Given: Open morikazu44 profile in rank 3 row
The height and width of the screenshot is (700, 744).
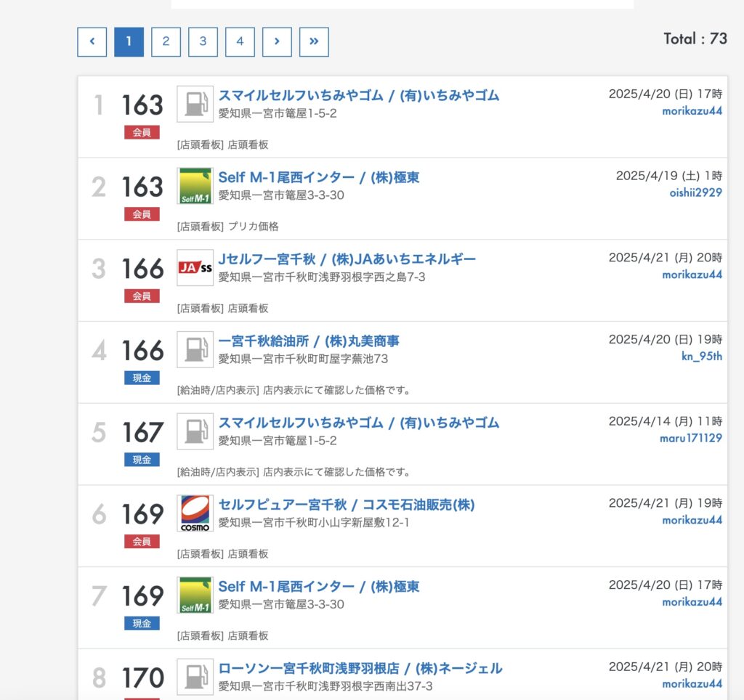Looking at the screenshot, I should tap(692, 274).
